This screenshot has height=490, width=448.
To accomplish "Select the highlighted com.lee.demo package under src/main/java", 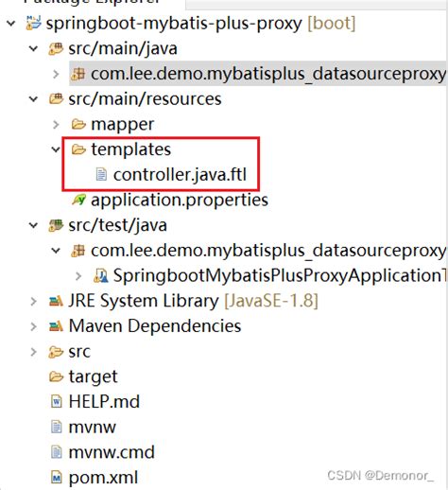I will (x=258, y=74).
